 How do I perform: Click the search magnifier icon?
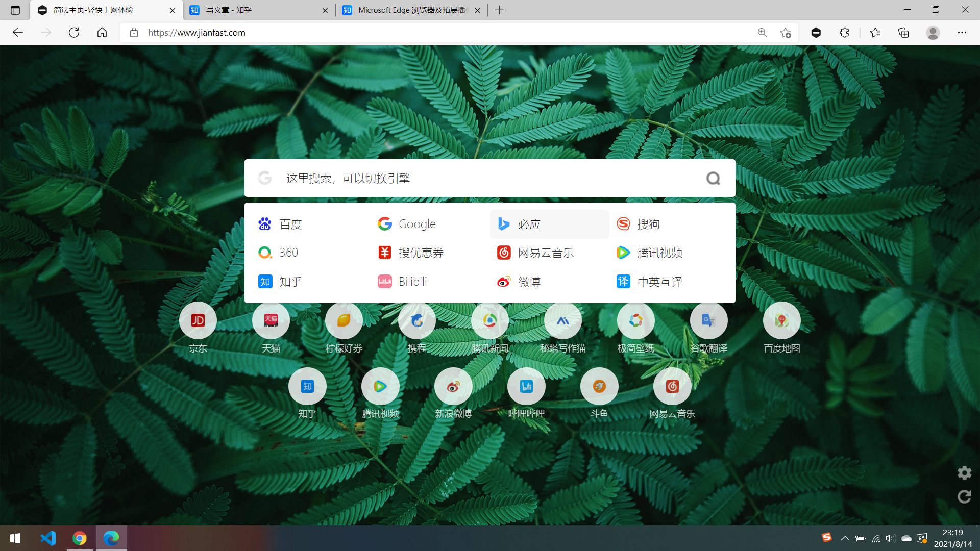[713, 178]
